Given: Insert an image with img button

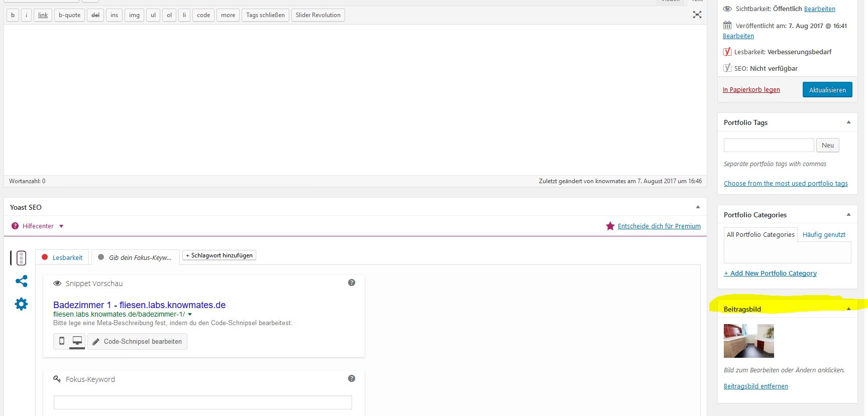Looking at the screenshot, I should point(134,15).
